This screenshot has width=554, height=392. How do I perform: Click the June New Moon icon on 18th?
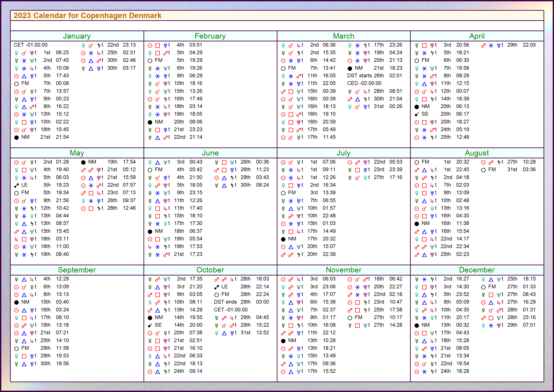tap(150, 231)
